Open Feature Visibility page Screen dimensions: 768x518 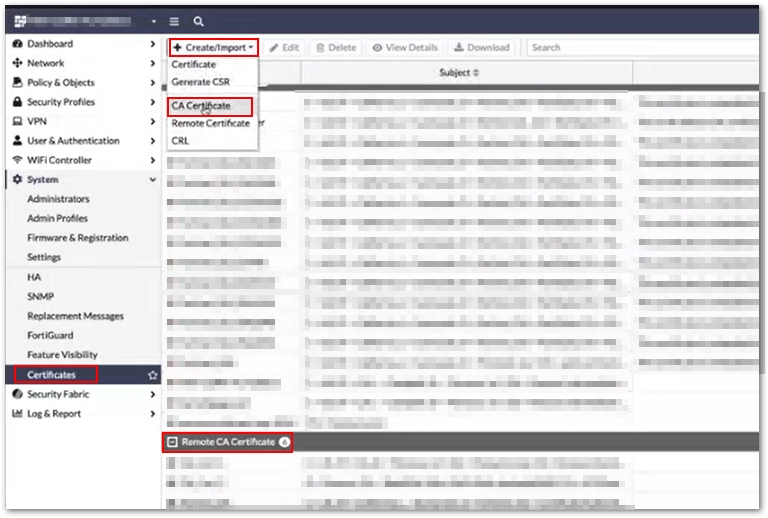62,355
